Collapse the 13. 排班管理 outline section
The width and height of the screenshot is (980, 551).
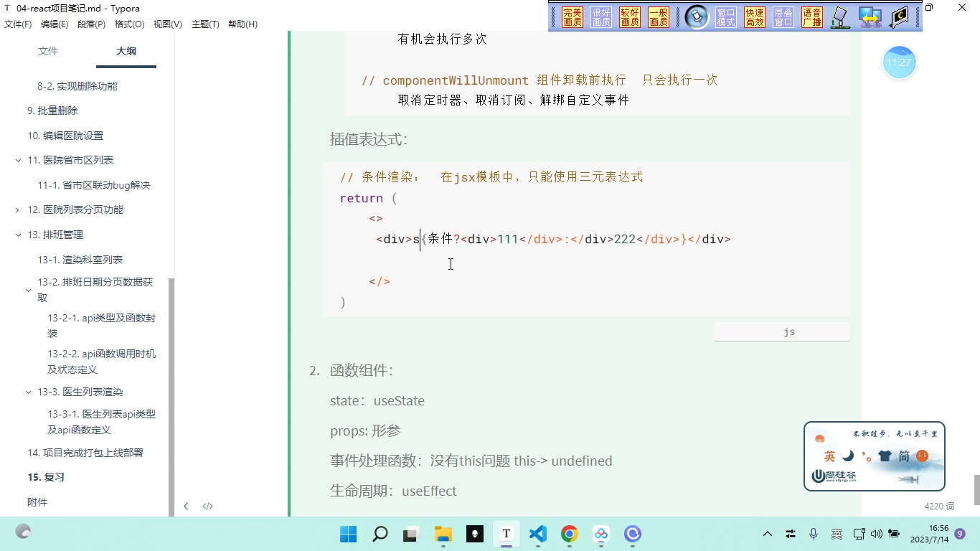coord(18,235)
